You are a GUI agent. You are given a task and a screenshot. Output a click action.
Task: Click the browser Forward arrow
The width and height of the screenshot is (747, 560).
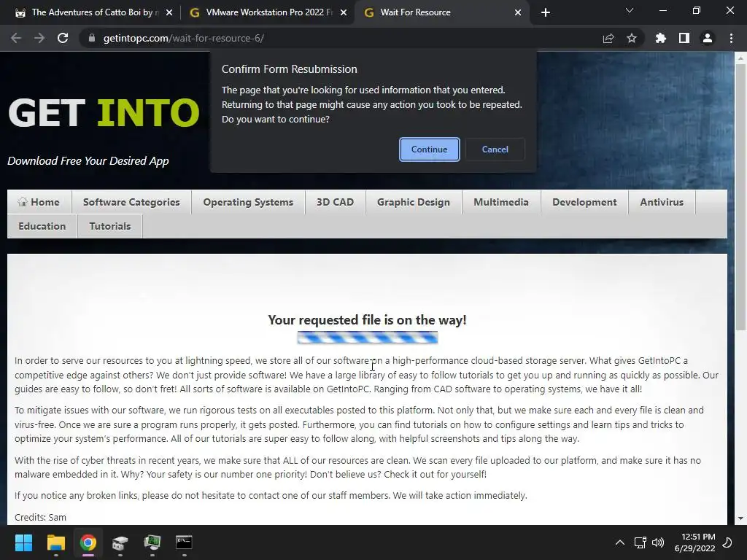[39, 38]
